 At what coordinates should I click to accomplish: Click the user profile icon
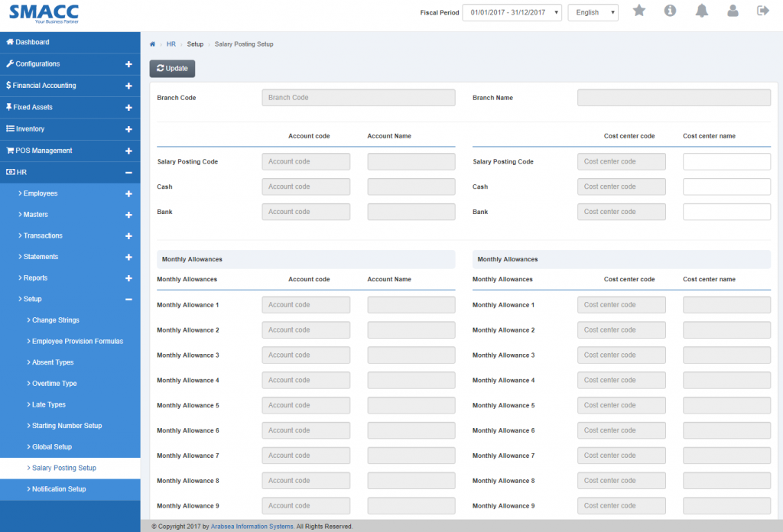732,11
